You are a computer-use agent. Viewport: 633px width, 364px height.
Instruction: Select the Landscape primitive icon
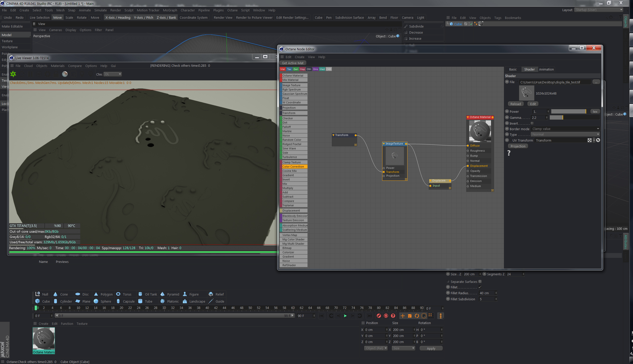click(x=185, y=301)
